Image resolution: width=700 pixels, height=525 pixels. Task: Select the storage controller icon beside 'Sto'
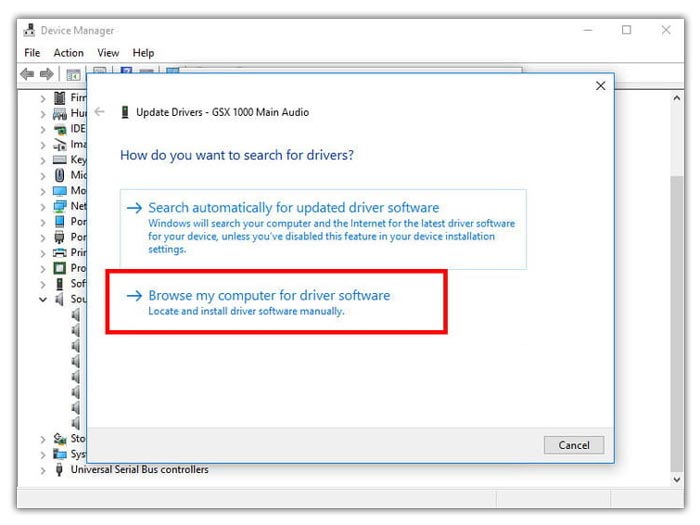pos(59,439)
